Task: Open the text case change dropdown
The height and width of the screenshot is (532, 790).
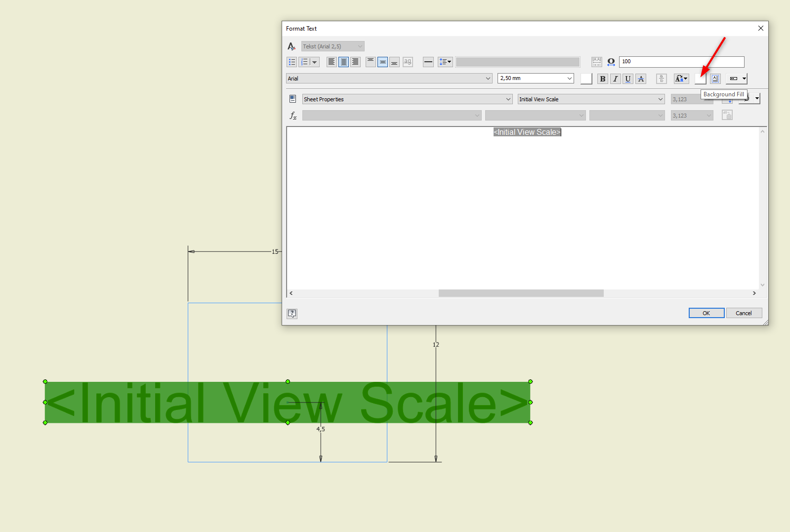Action: [x=681, y=79]
